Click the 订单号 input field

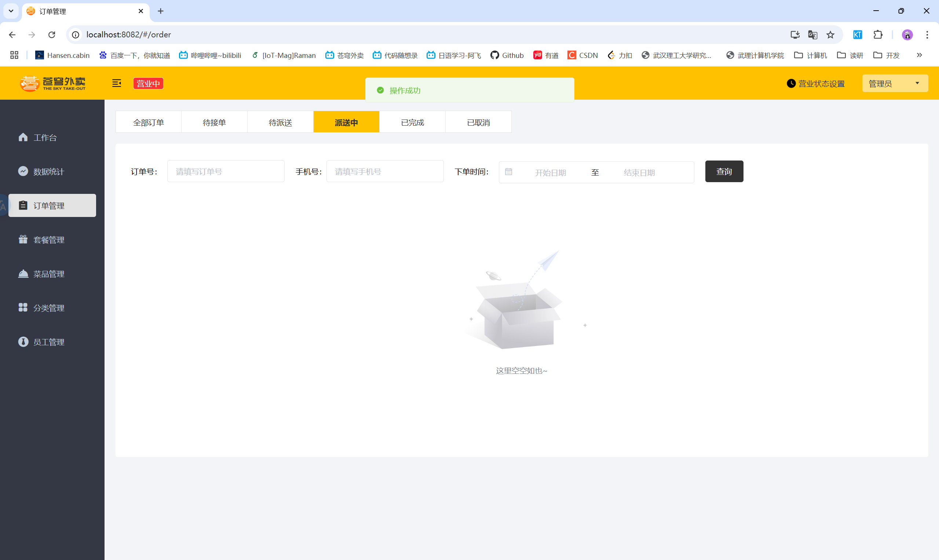point(226,171)
